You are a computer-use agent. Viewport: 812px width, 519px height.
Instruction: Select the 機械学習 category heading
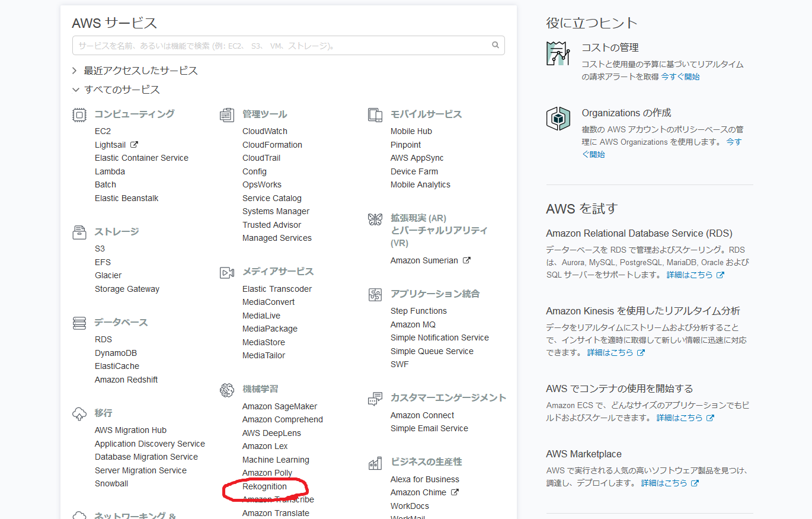pyautogui.click(x=260, y=389)
